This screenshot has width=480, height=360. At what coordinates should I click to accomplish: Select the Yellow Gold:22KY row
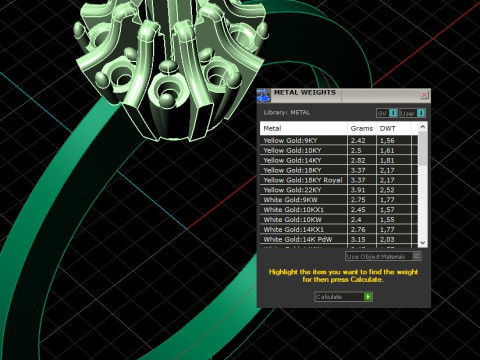coord(339,190)
